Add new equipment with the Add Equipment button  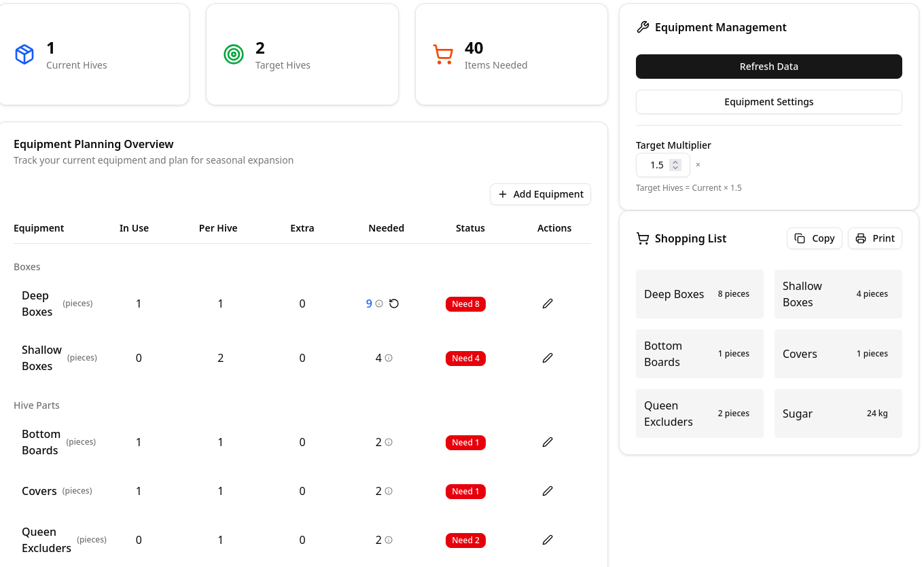pyautogui.click(x=540, y=194)
